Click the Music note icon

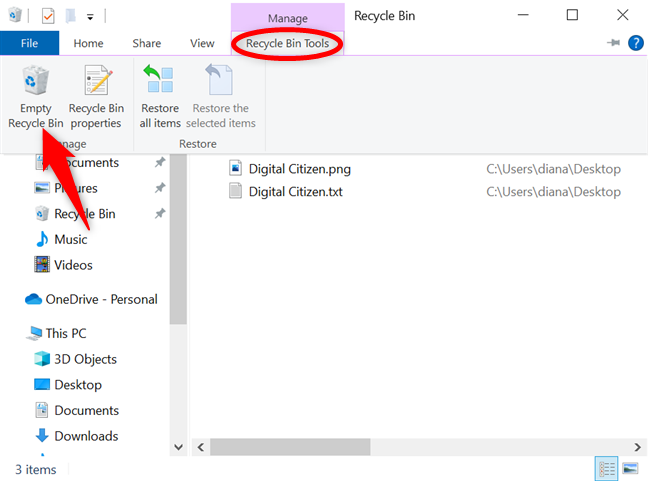pos(42,239)
